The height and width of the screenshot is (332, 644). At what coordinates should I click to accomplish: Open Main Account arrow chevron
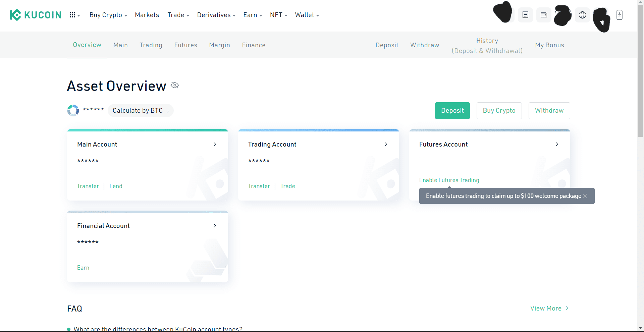215,144
